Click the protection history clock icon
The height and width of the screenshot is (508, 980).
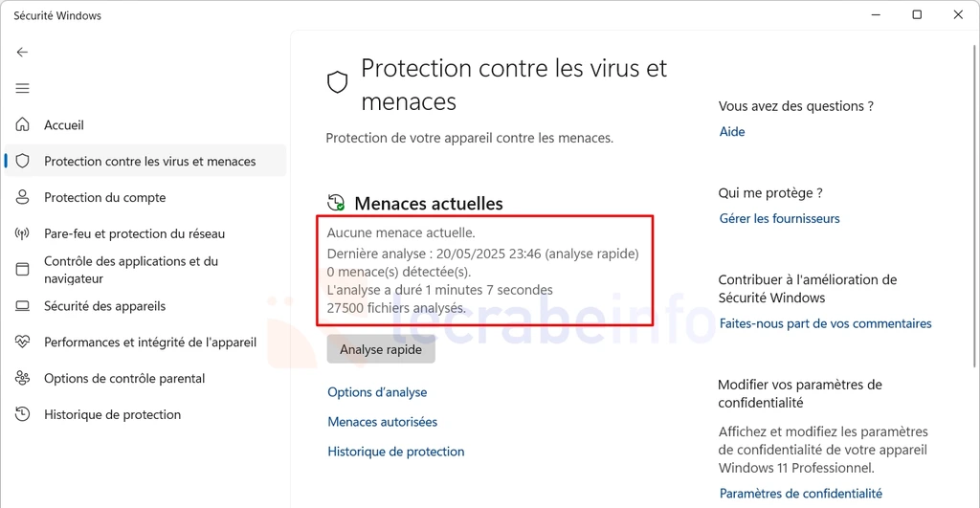click(x=23, y=414)
